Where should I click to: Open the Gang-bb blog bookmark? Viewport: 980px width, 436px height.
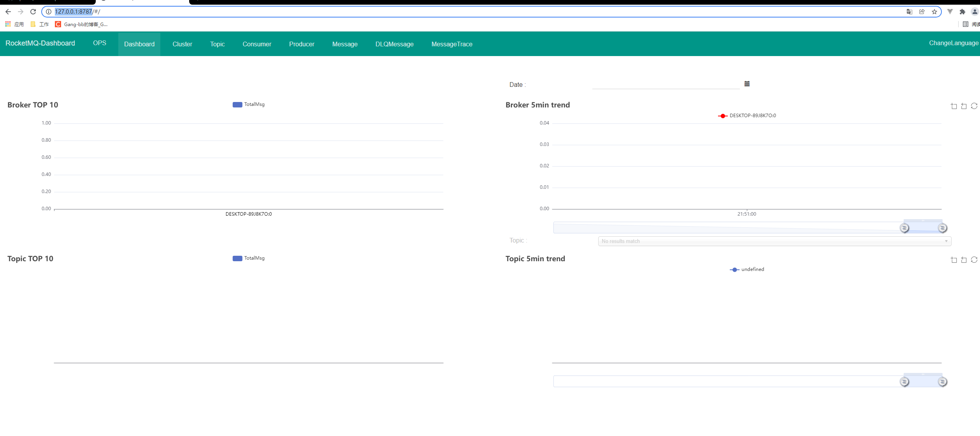81,24
